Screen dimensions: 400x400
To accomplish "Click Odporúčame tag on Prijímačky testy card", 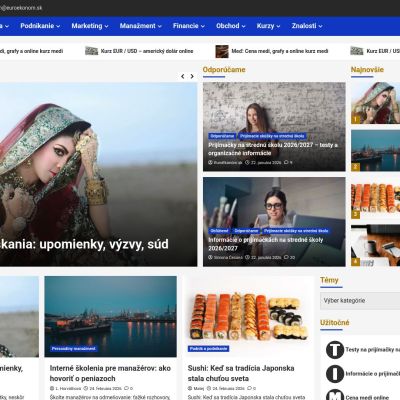I will [x=222, y=136].
